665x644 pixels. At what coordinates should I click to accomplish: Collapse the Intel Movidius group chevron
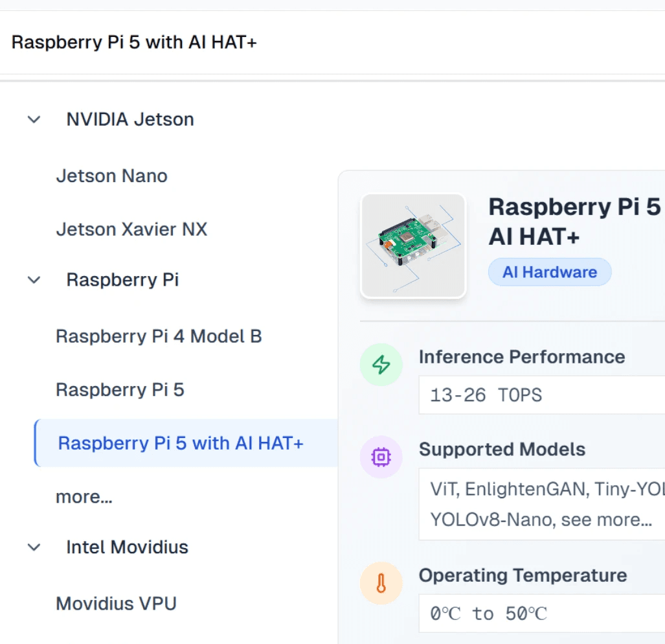[x=34, y=547]
